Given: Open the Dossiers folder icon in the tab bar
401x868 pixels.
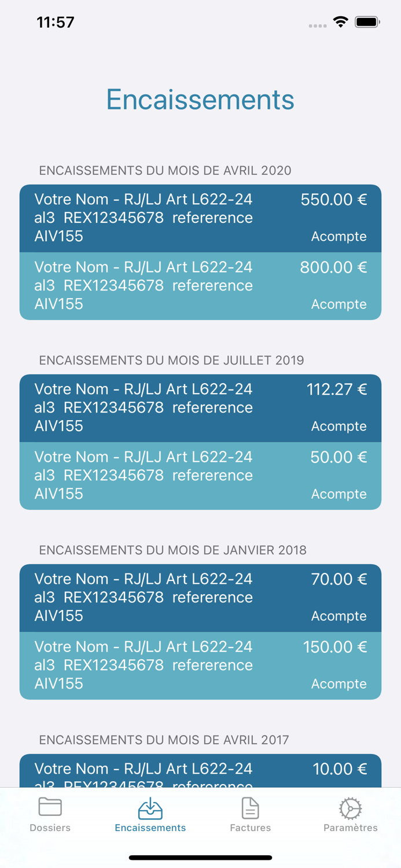Looking at the screenshot, I should [x=50, y=810].
